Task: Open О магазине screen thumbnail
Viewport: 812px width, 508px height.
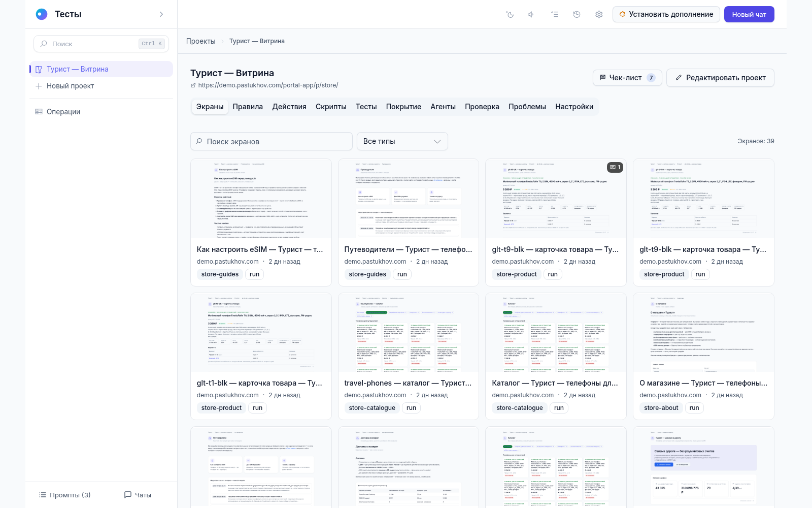Action: [703, 332]
